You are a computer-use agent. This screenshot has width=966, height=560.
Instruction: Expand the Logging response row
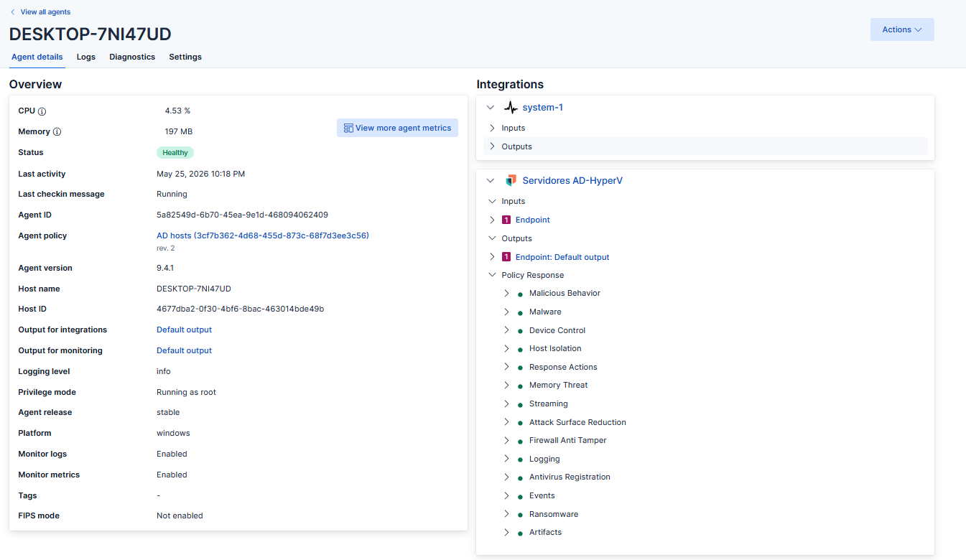[506, 459]
